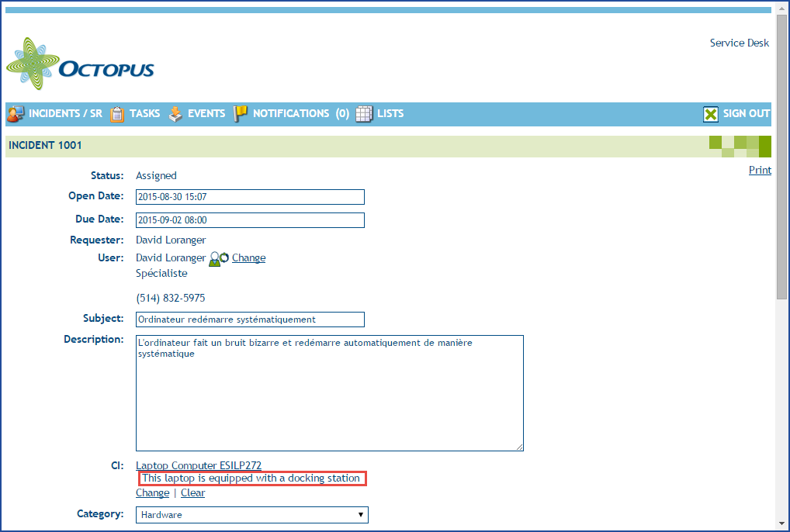Click into the Open Date field
This screenshot has width=790, height=532.
coord(250,197)
